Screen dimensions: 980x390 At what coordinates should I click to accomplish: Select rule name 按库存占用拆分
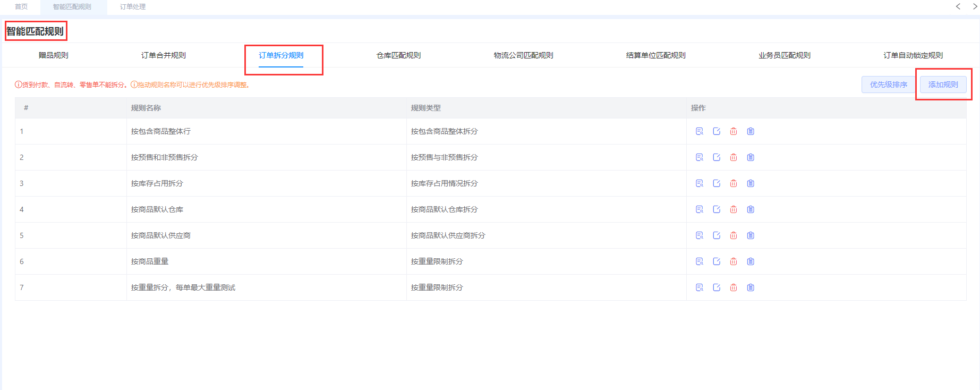(157, 183)
